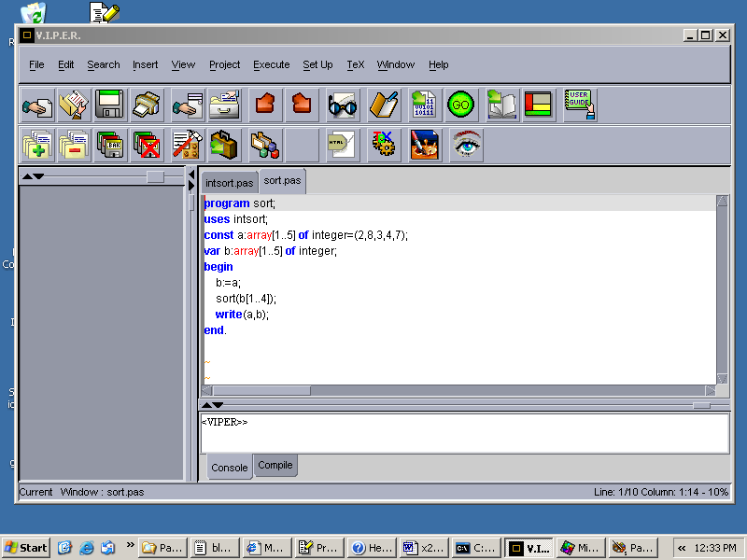Click the remove files red minus icon

(x=74, y=146)
